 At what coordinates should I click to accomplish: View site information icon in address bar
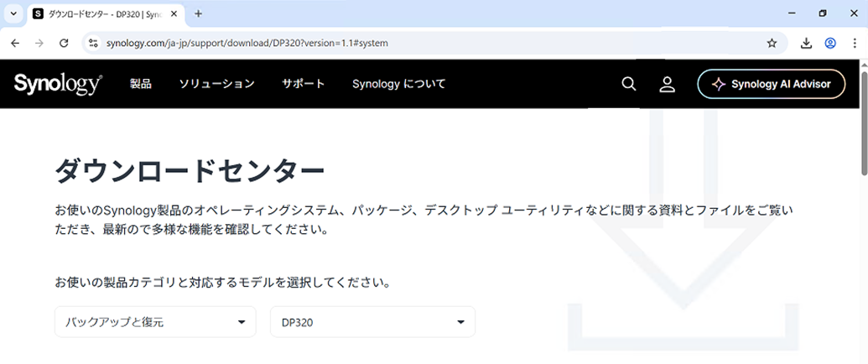(94, 43)
